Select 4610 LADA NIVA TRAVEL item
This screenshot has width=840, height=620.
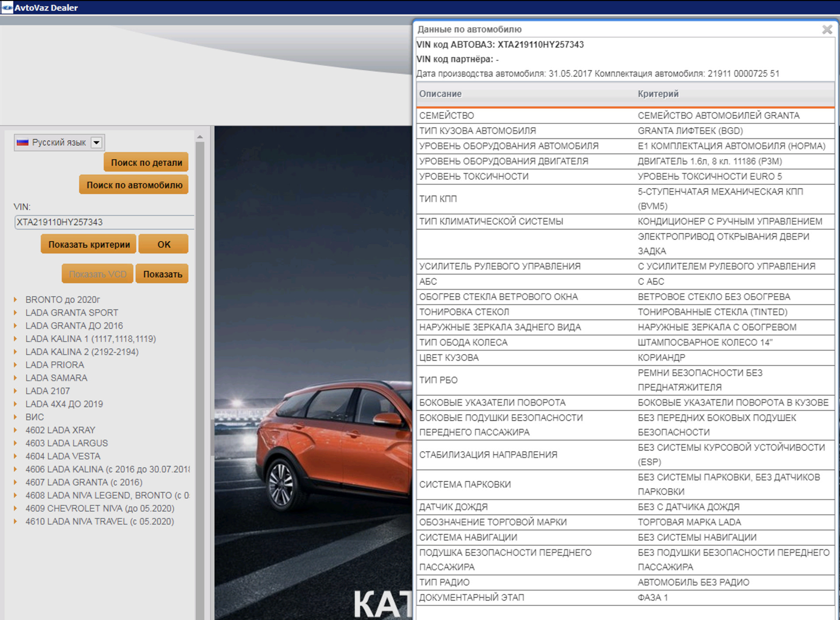pyautogui.click(x=100, y=521)
